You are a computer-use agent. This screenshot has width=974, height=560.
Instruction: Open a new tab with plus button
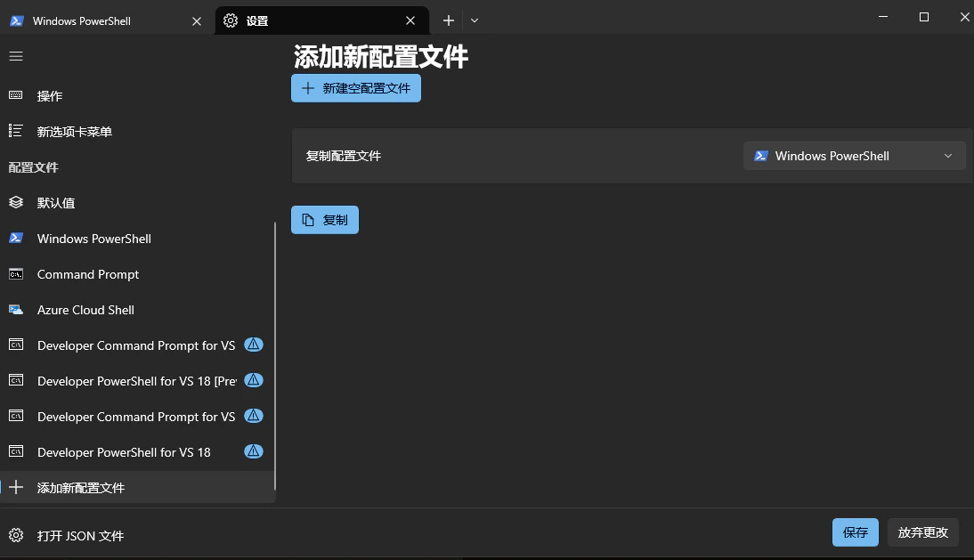click(x=449, y=20)
